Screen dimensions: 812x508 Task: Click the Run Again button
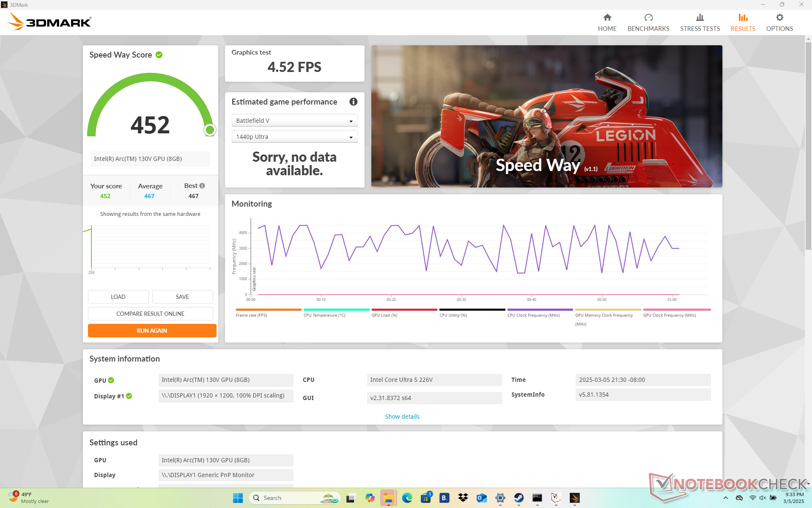click(152, 331)
